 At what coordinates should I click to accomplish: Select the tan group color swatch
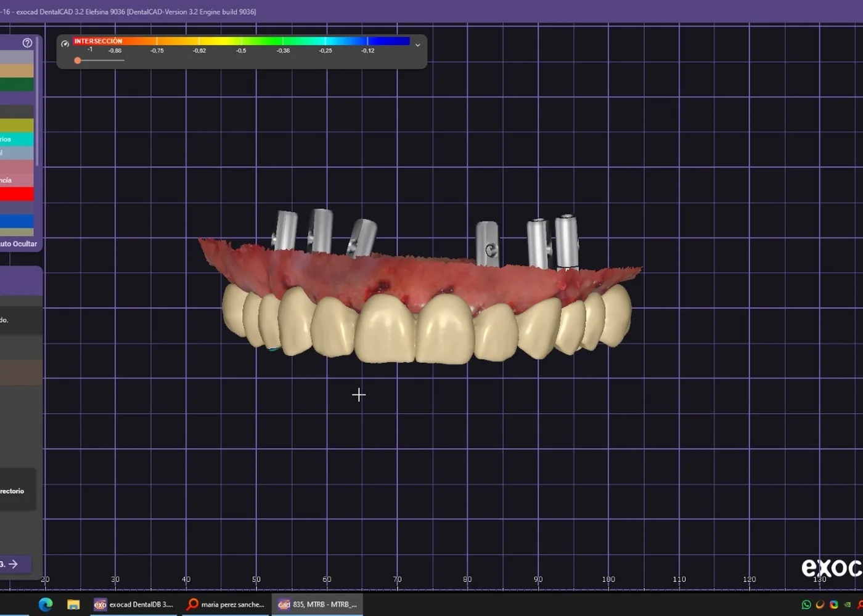[x=17, y=71]
